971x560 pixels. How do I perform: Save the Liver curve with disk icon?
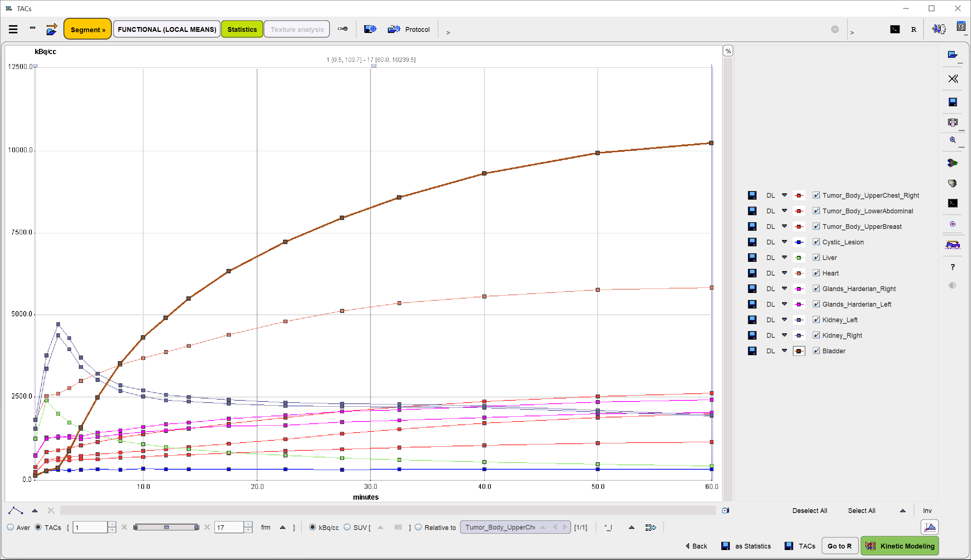pyautogui.click(x=752, y=258)
